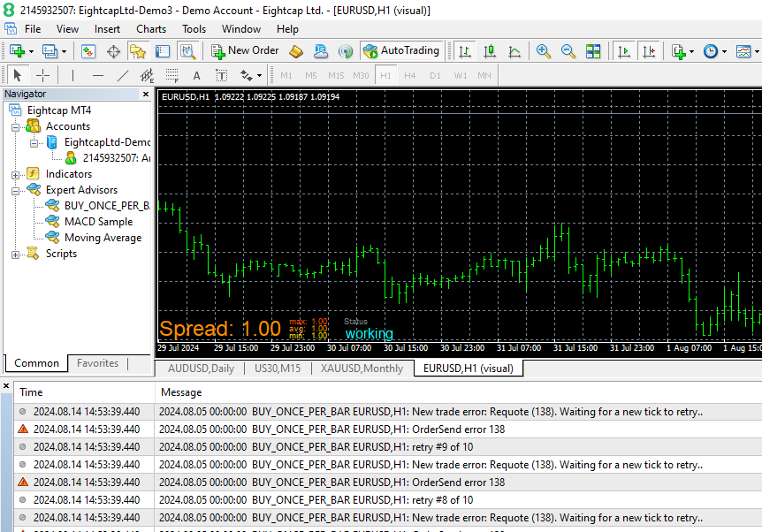Click the 'retry #9 of 10' log row
762x532 pixels.
click(x=388, y=447)
